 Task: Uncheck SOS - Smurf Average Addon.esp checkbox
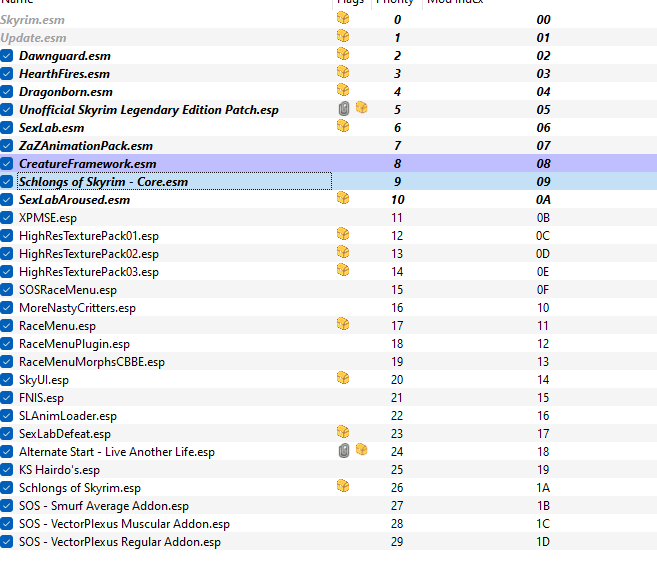pyautogui.click(x=6, y=506)
